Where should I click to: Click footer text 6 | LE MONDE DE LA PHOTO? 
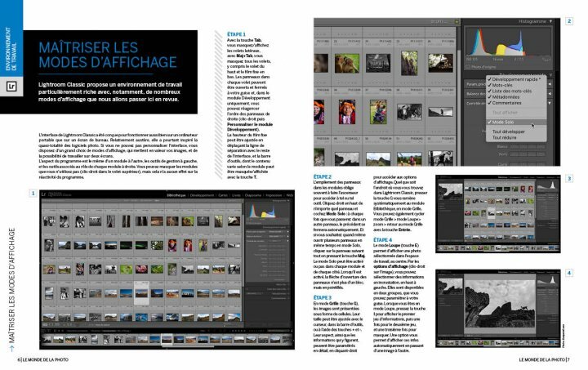pyautogui.click(x=43, y=359)
